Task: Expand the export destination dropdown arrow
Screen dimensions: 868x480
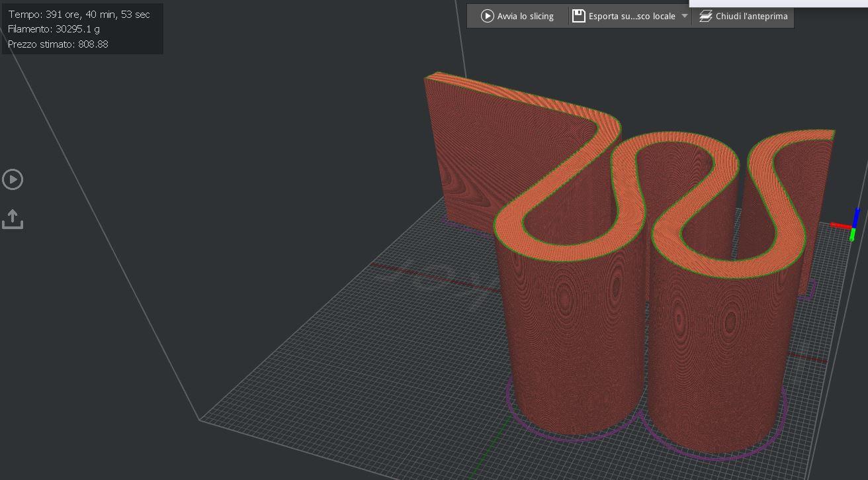Action: pyautogui.click(x=685, y=16)
